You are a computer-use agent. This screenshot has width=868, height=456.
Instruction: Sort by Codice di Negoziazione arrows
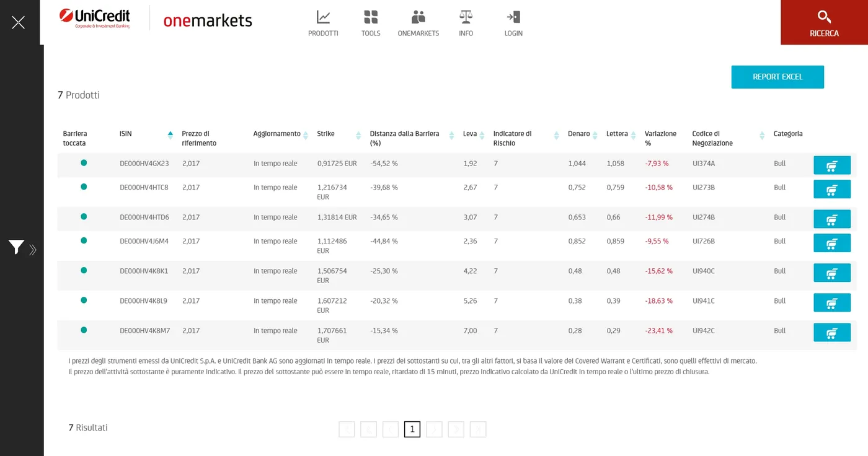coord(762,136)
